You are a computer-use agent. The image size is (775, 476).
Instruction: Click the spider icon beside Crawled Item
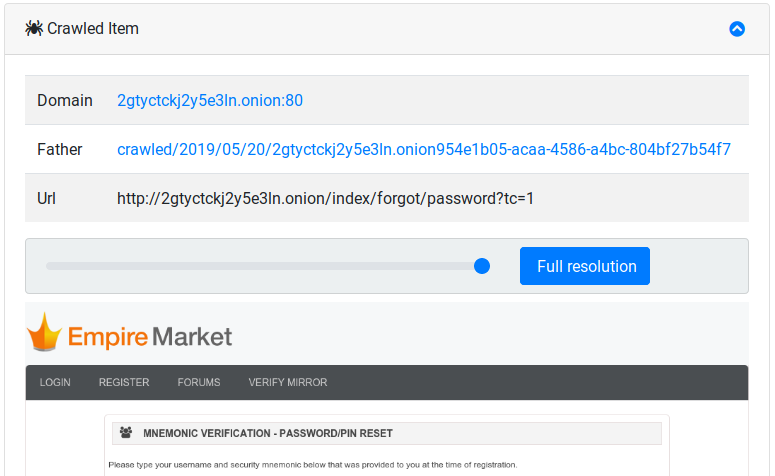pyautogui.click(x=34, y=29)
